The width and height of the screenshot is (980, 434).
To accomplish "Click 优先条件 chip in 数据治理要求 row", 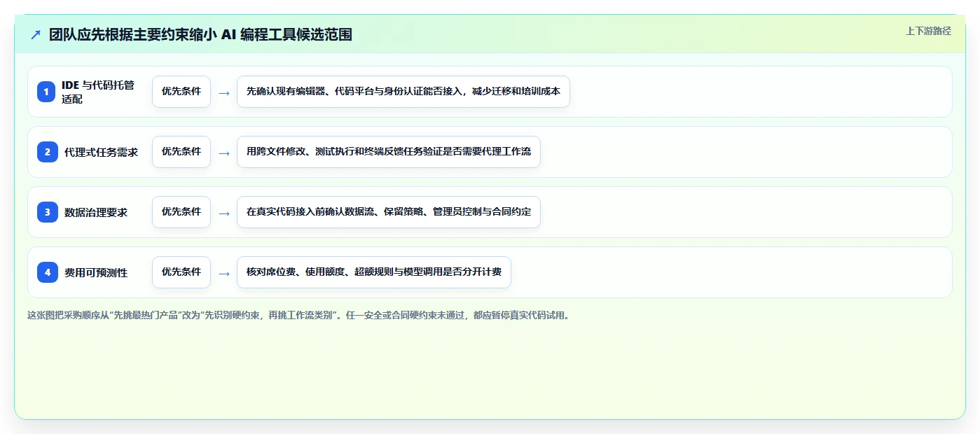I will point(181,212).
